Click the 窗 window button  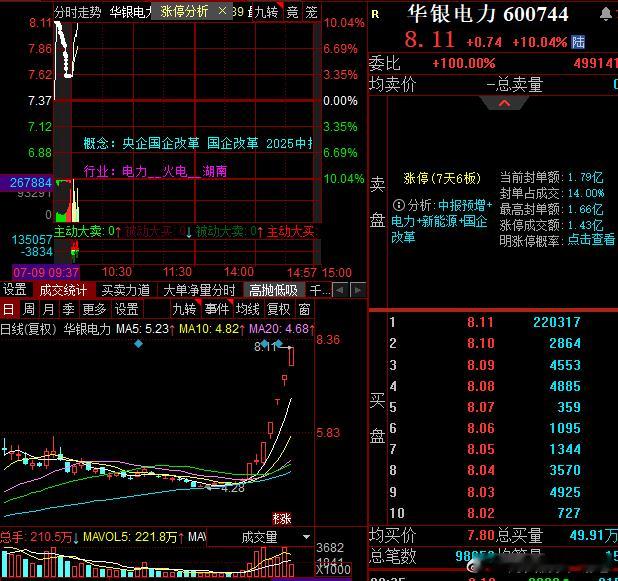[x=304, y=309]
